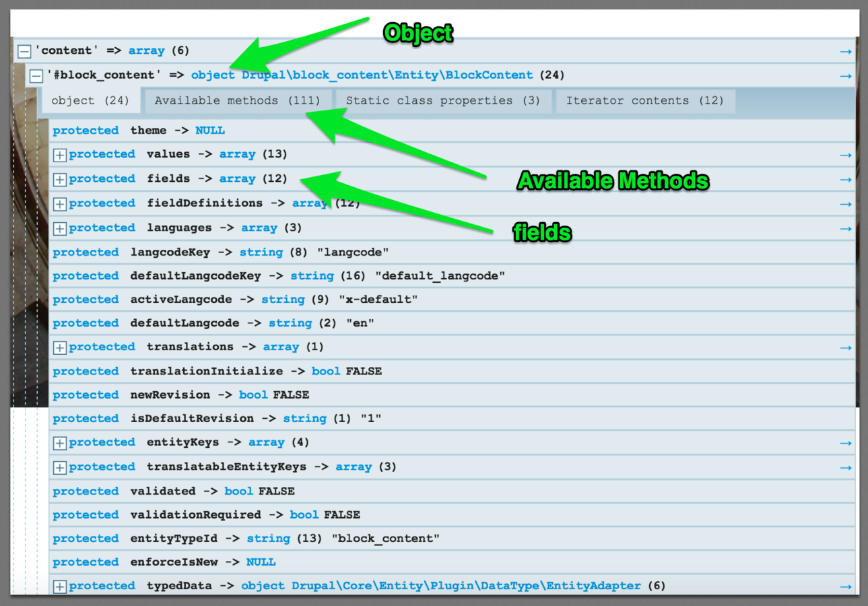Screen dimensions: 868x606
Task: Expand the translatableEntityKeys array
Action: 60,467
